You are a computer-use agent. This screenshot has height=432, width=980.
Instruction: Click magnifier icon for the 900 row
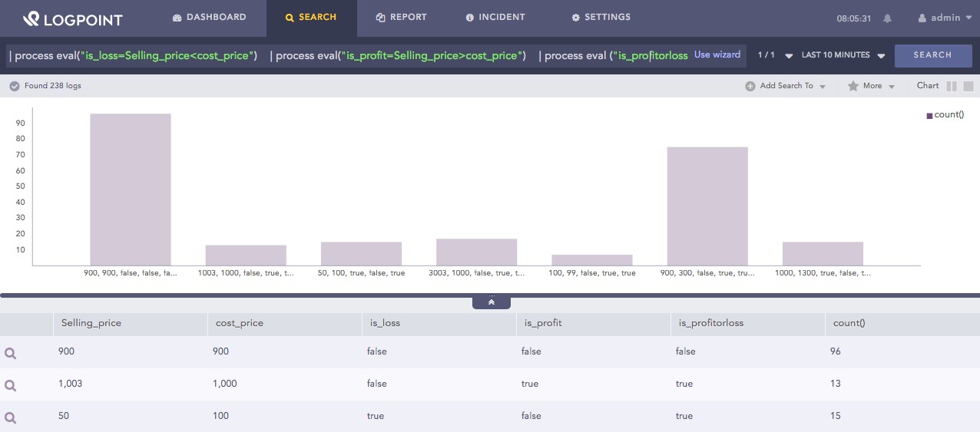pyautogui.click(x=11, y=353)
